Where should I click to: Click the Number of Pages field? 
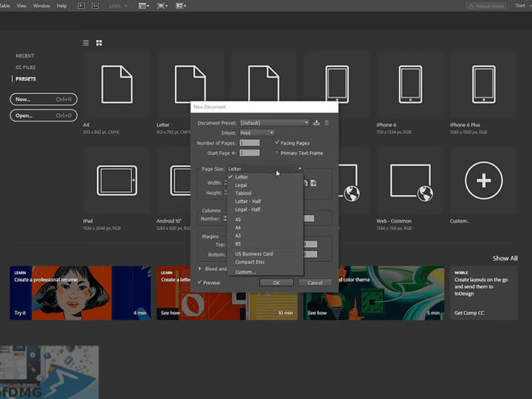click(250, 142)
